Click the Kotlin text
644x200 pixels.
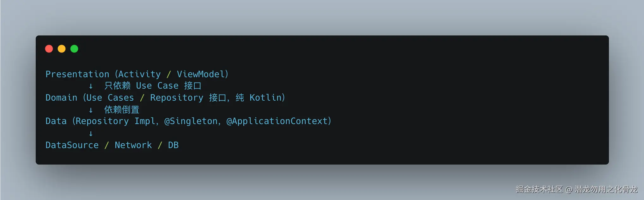click(x=265, y=97)
